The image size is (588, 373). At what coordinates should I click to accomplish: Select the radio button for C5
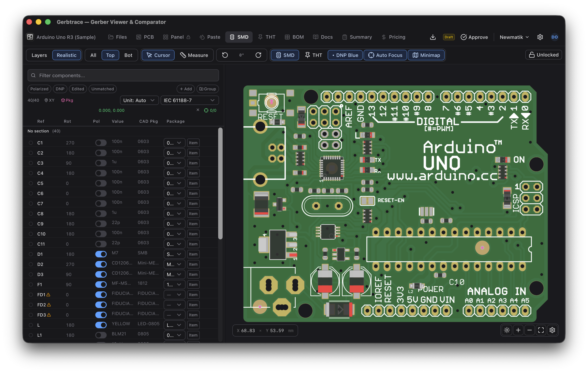click(31, 183)
